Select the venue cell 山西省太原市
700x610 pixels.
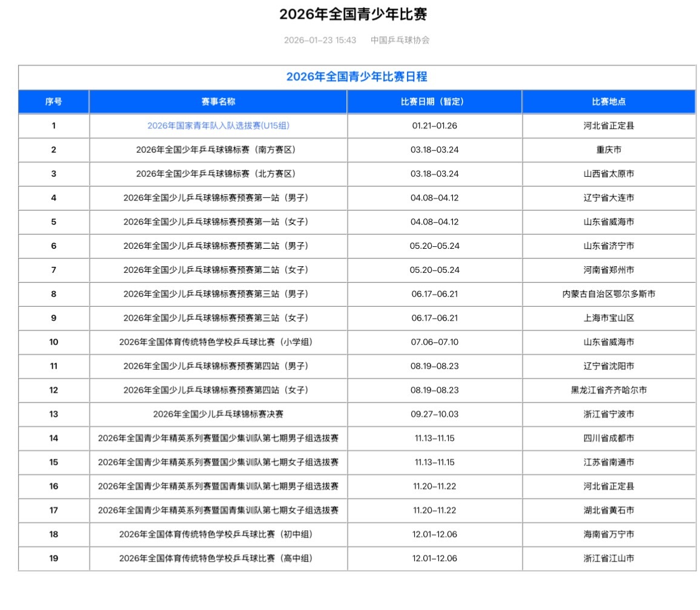point(609,174)
